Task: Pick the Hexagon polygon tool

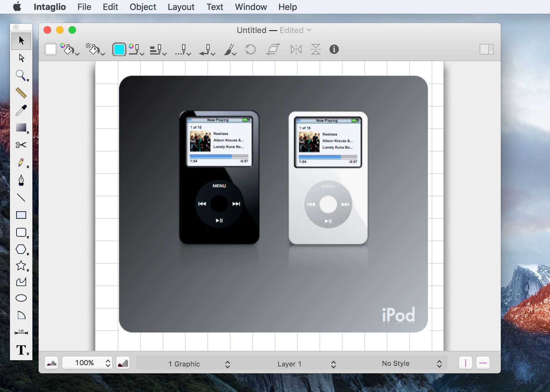Action: (21, 249)
